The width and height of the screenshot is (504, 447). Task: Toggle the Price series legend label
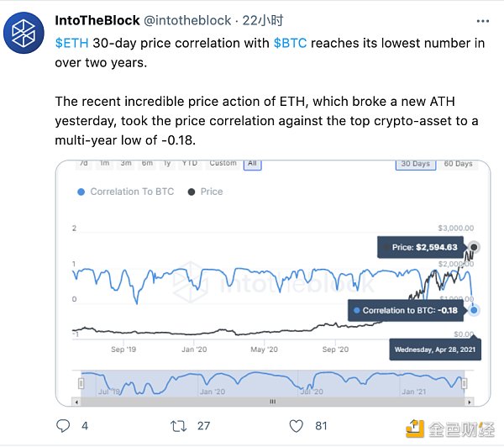point(212,192)
